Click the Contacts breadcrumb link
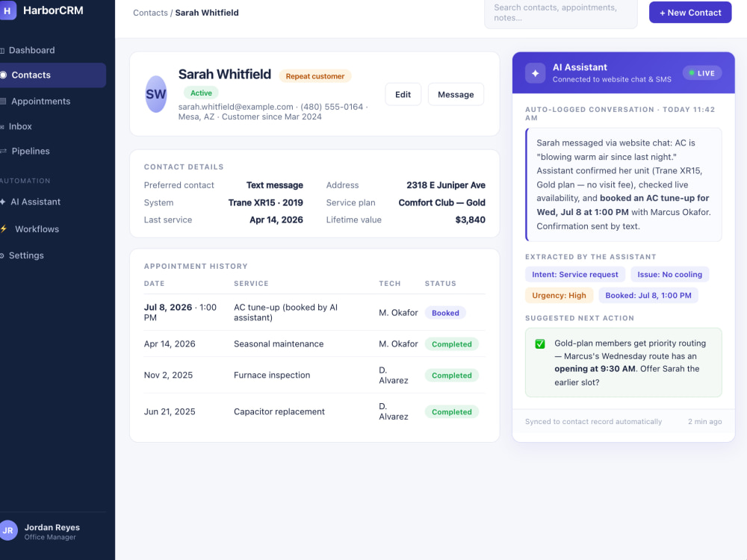 (x=151, y=13)
